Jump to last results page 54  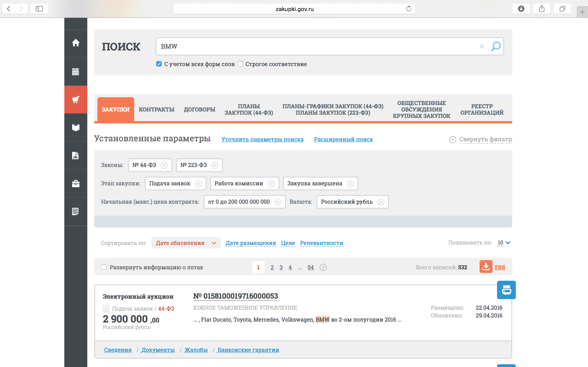click(310, 267)
